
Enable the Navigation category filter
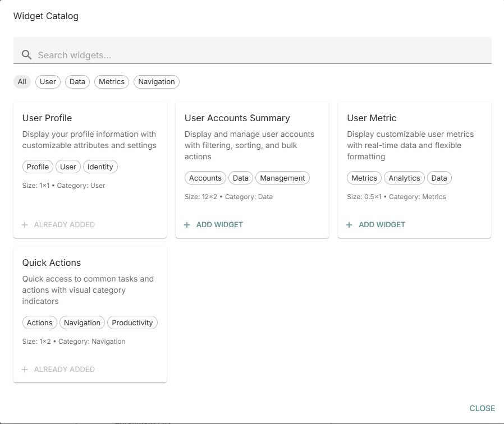click(x=156, y=81)
